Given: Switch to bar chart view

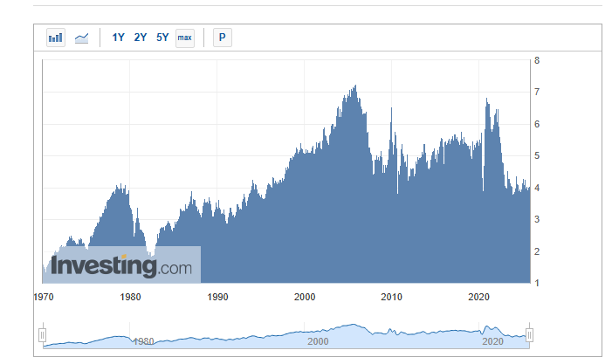Looking at the screenshot, I should tap(56, 38).
